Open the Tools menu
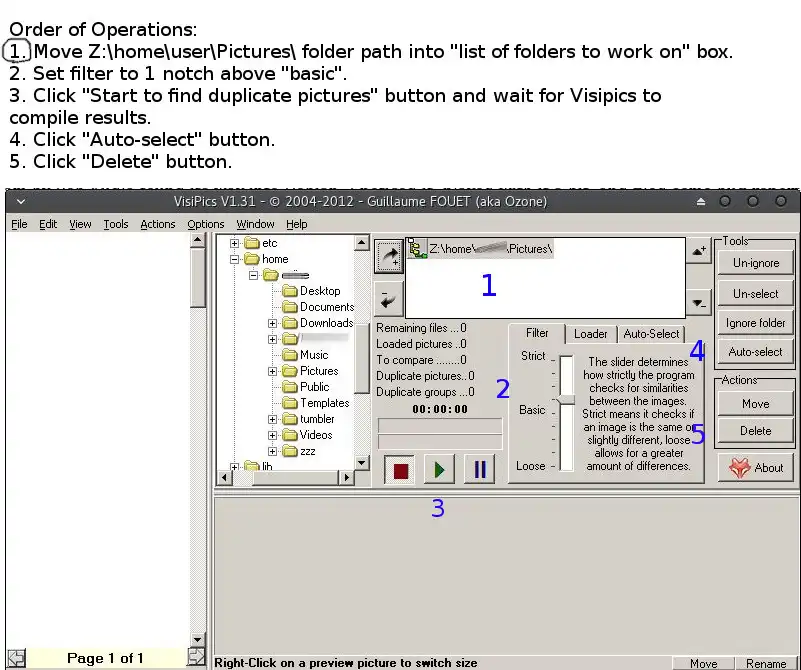This screenshot has width=801, height=670. pos(115,224)
